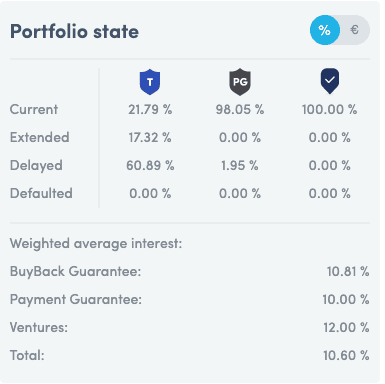The width and height of the screenshot is (385, 384).
Task: Click the 17.32 % extended value
Action: tap(150, 137)
